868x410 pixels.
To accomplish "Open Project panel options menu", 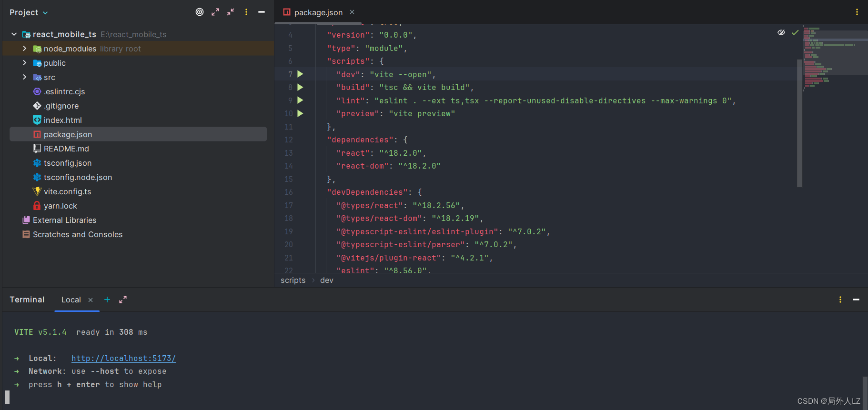I will pyautogui.click(x=246, y=12).
